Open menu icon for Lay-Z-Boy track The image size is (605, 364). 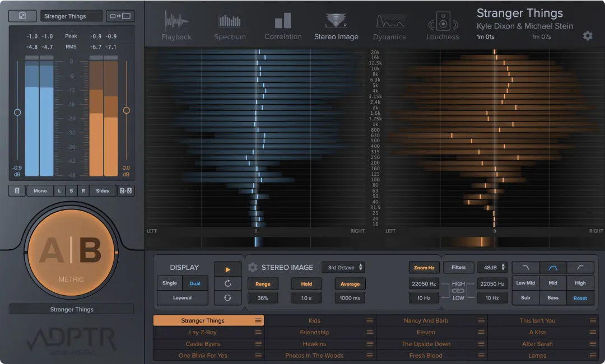[258, 332]
